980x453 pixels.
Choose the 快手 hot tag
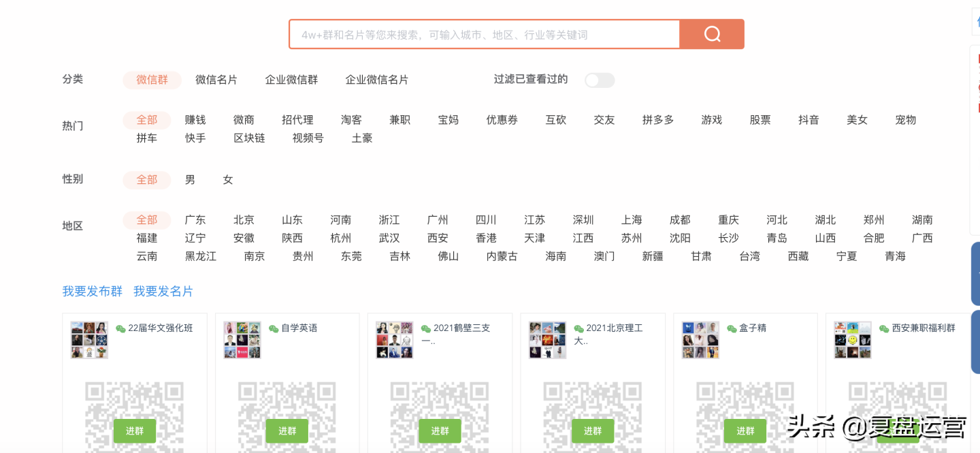[x=195, y=138]
